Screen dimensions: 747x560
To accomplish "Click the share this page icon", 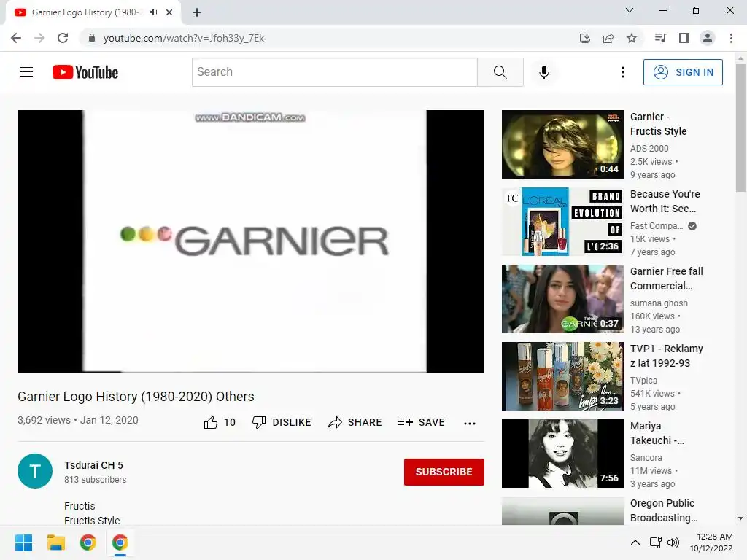I will coord(608,38).
